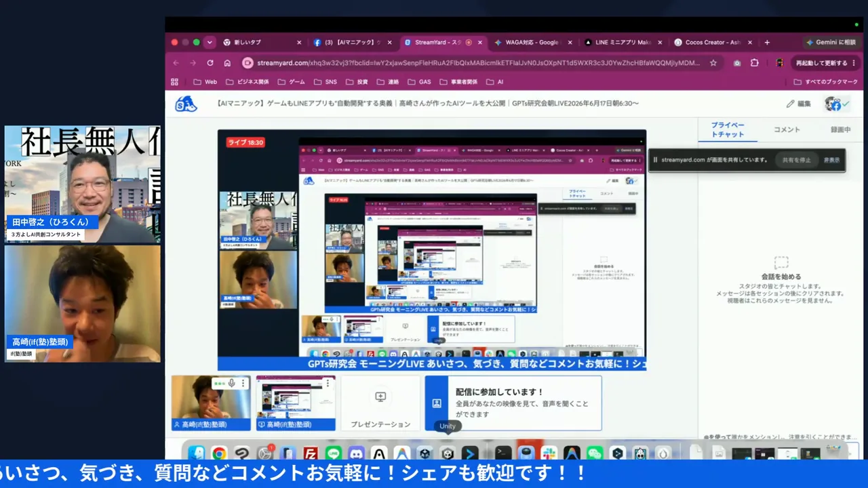This screenshot has width=868, height=488.
Task: Click the 編集 edit button
Action: 798,104
